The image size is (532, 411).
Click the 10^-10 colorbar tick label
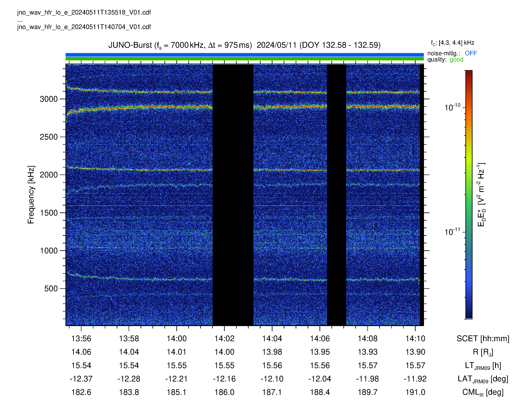(x=452, y=107)
